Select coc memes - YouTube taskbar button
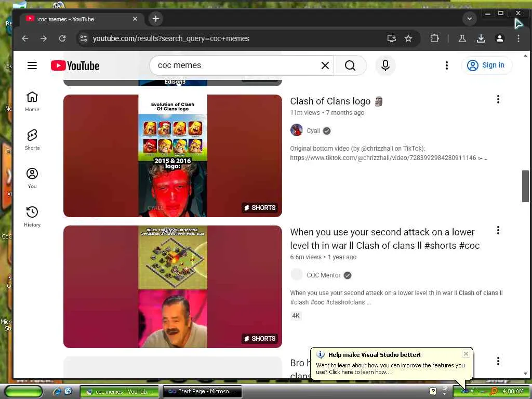 tap(119, 392)
